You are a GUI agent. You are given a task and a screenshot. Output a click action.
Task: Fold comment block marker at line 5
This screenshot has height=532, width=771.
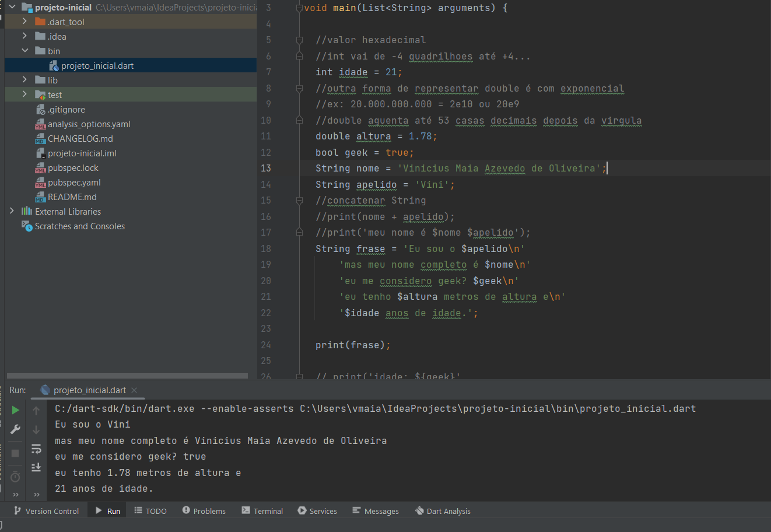click(x=299, y=40)
